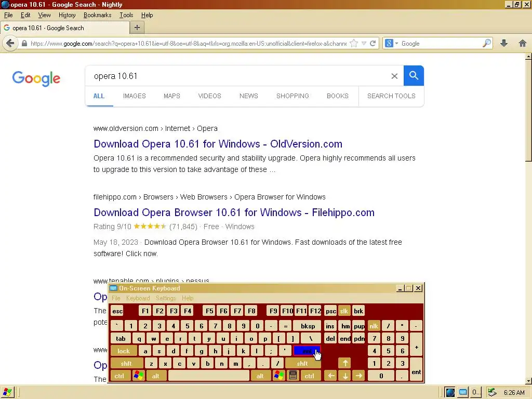Click the context menu key on the keyboard
Viewport: 532px width, 399px height.
[293, 376]
